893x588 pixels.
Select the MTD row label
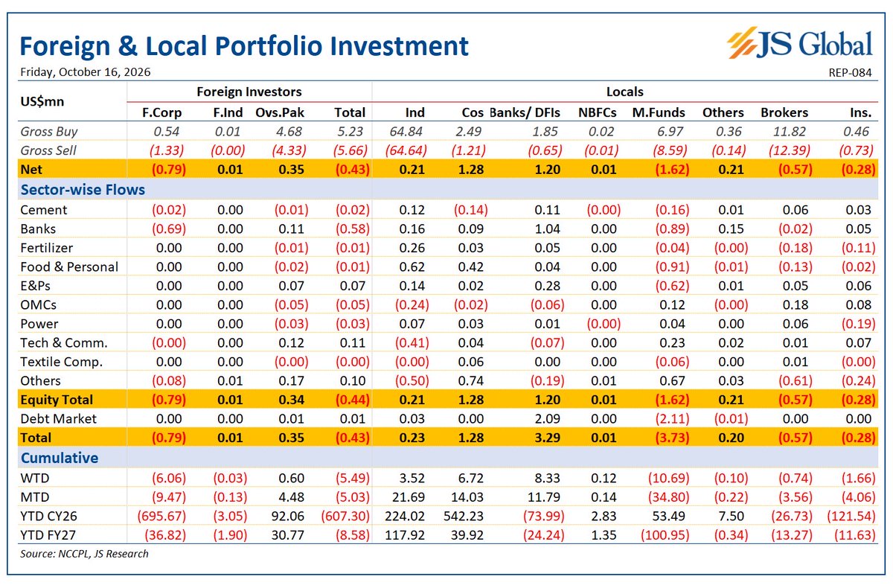point(34,497)
